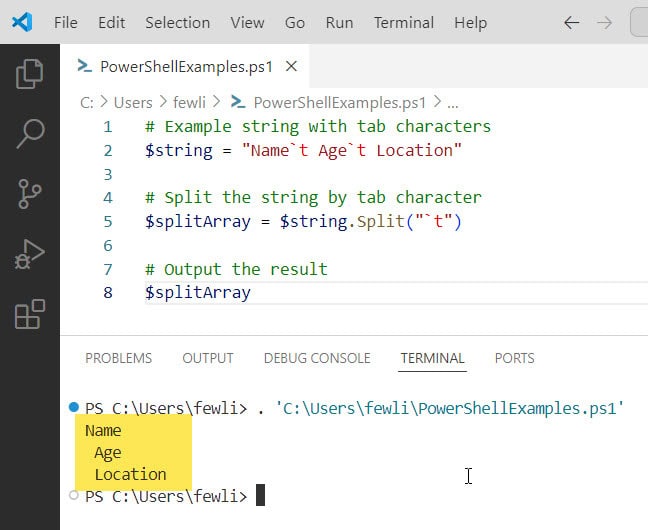Click the fewli breadcrumb segment
Image resolution: width=648 pixels, height=530 pixels.
pyautogui.click(x=189, y=103)
